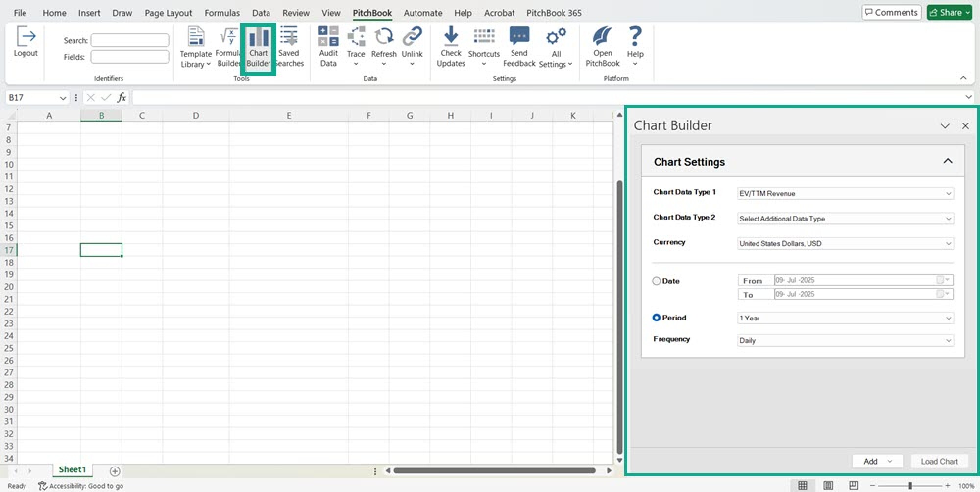Click the Unlink icon
980x492 pixels.
pos(412,47)
